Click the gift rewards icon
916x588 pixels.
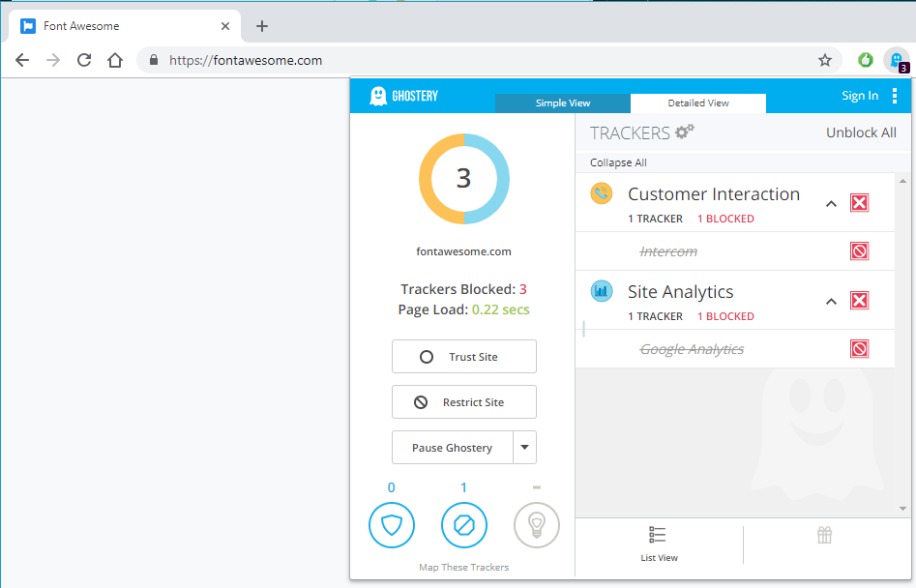(x=824, y=535)
